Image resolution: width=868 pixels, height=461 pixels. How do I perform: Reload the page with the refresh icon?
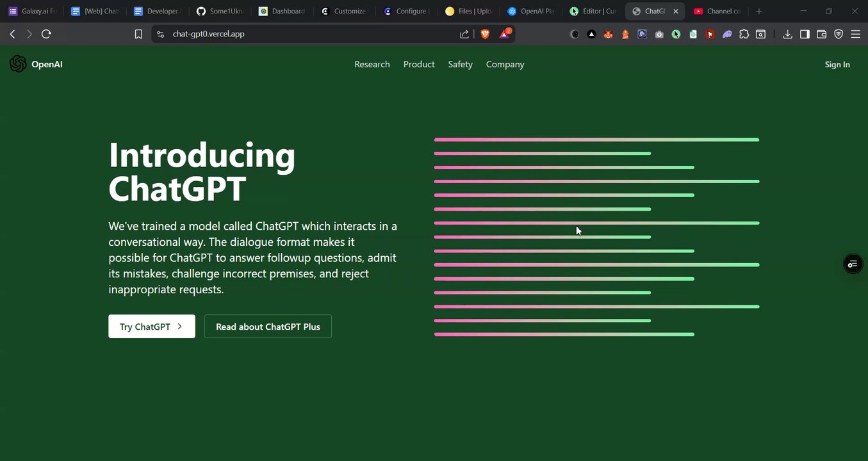[x=46, y=34]
